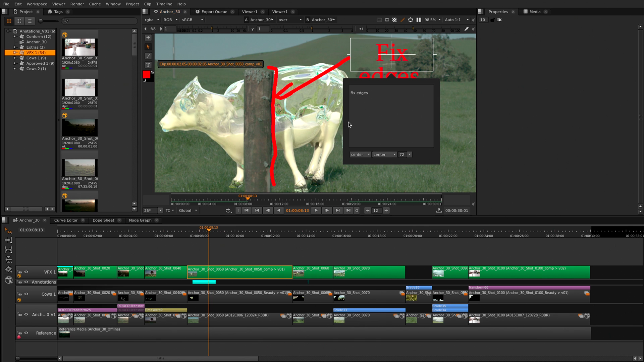Screen dimensions: 644x362
Task: Expand the Cows 1 bin in the project panel
Action: click(14, 58)
